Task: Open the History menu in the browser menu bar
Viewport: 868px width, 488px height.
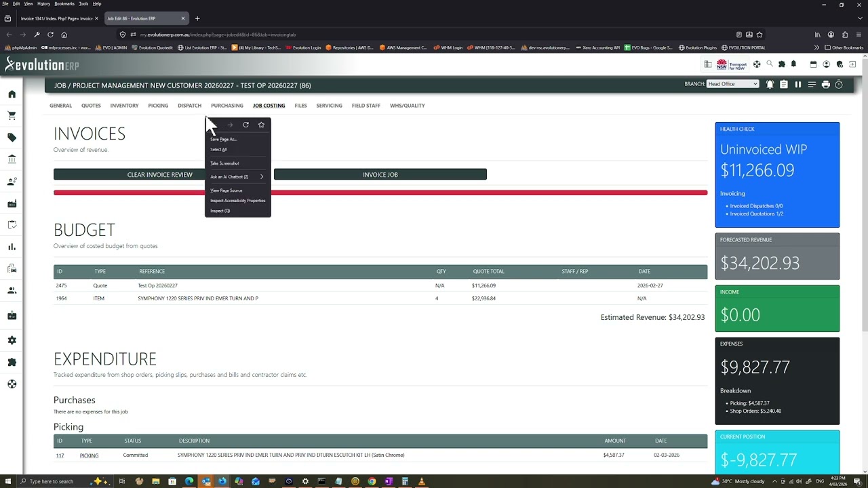Action: click(x=43, y=4)
